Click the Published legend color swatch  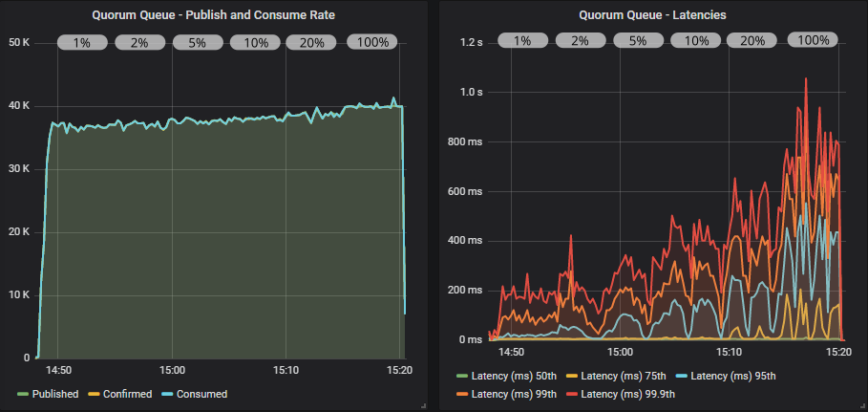23,394
